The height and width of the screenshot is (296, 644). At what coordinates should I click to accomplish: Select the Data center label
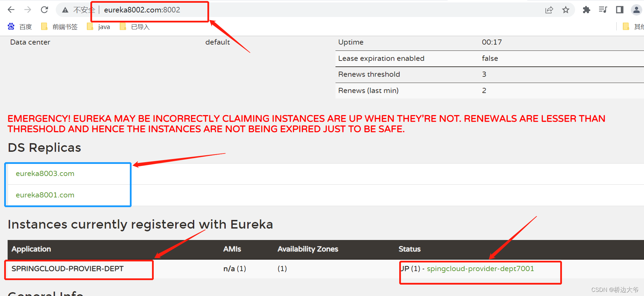(x=30, y=42)
